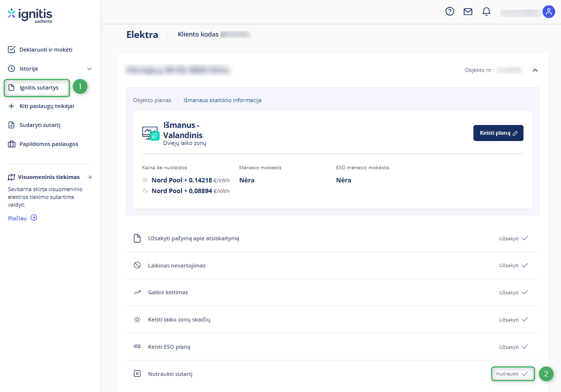Viewport: 561px width, 392px height.
Task: Click the document icon for Užsakyti pažymą
Action: point(137,238)
